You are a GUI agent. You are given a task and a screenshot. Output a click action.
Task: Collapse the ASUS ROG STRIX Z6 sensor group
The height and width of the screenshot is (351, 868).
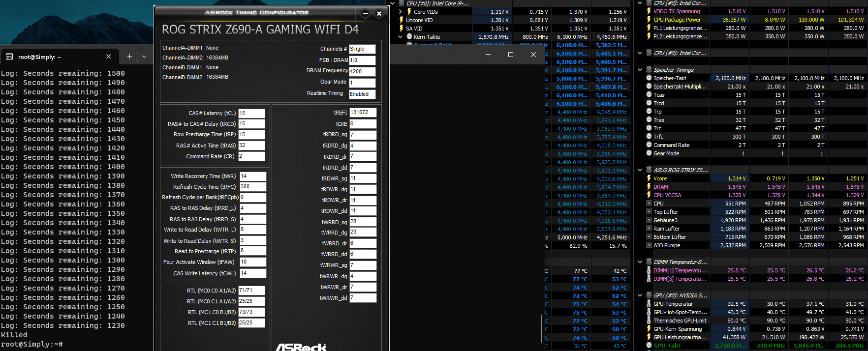(x=640, y=170)
